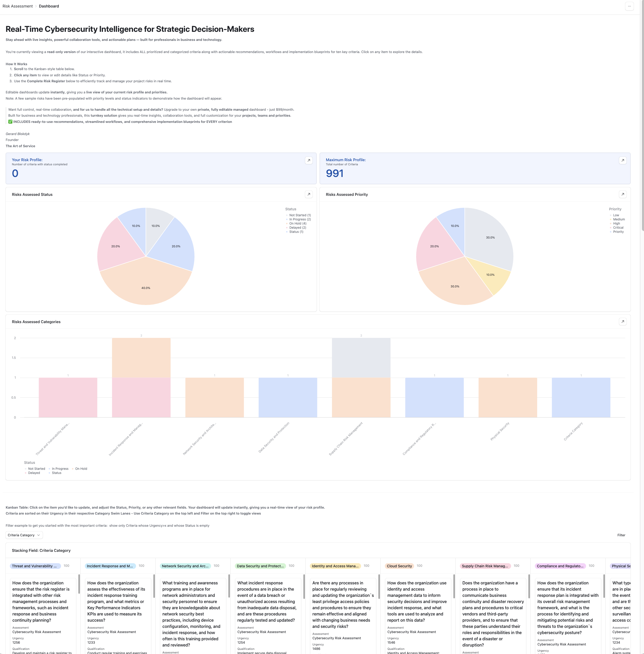
Task: Open the ellipsis options menu top right
Action: 630,6
